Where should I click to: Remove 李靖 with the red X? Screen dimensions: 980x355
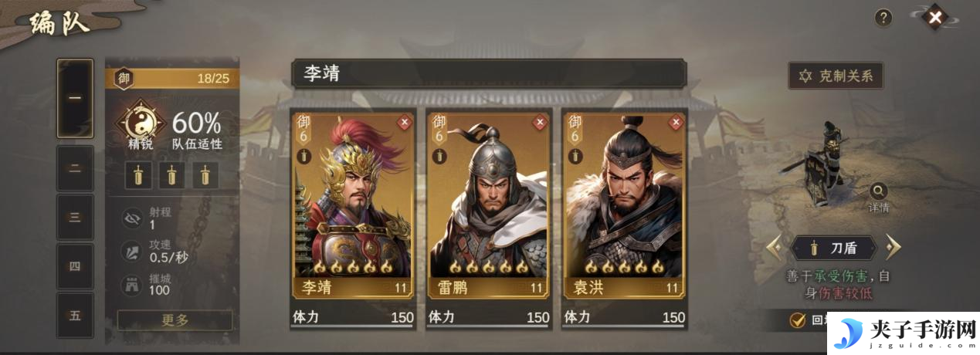pyautogui.click(x=404, y=121)
